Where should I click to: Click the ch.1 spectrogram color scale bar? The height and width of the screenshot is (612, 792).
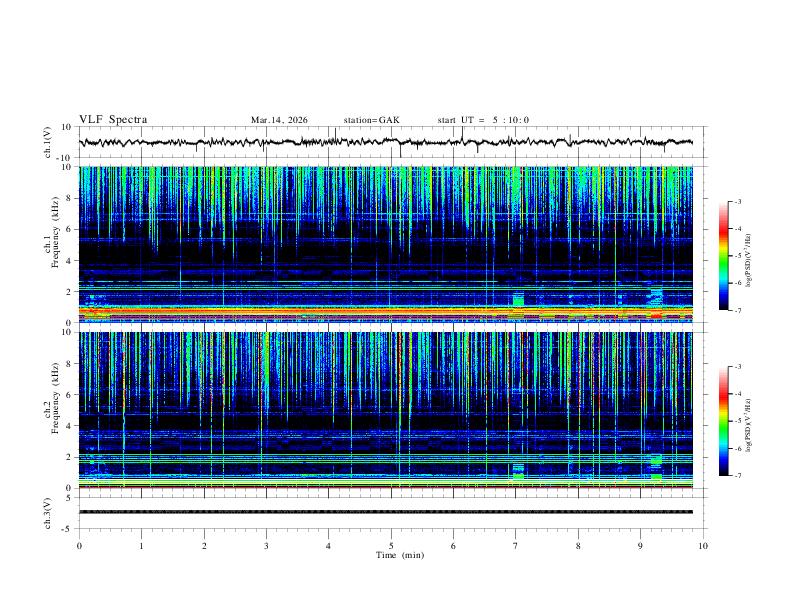[724, 256]
